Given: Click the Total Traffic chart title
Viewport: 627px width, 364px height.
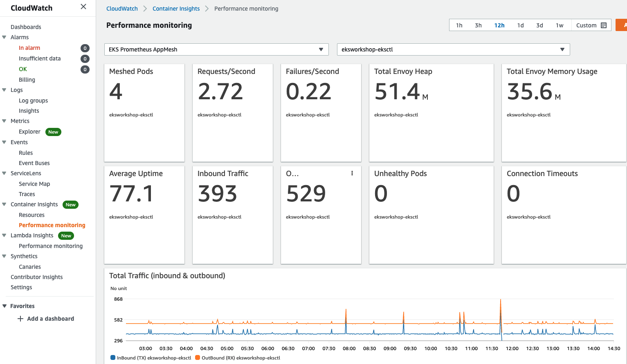Looking at the screenshot, I should click(167, 276).
